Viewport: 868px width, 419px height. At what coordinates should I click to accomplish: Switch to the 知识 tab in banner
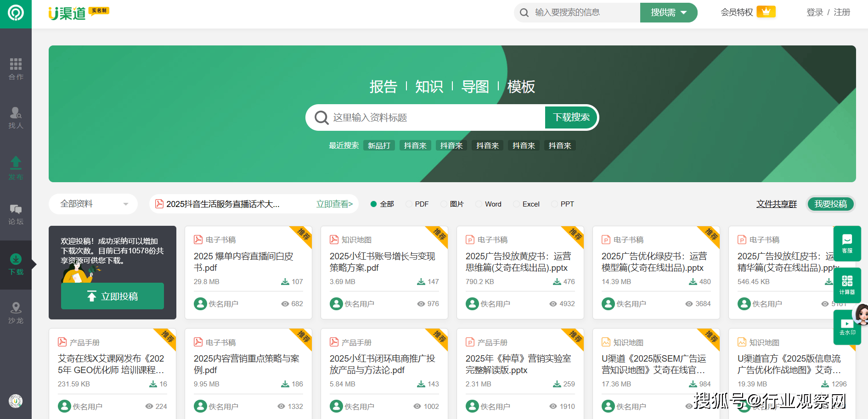click(x=429, y=86)
